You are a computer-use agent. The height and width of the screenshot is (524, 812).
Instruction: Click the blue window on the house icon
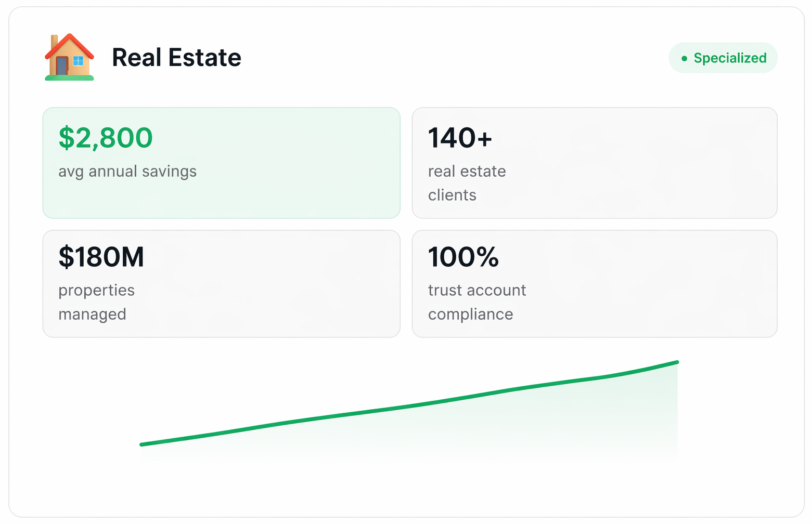click(x=78, y=61)
